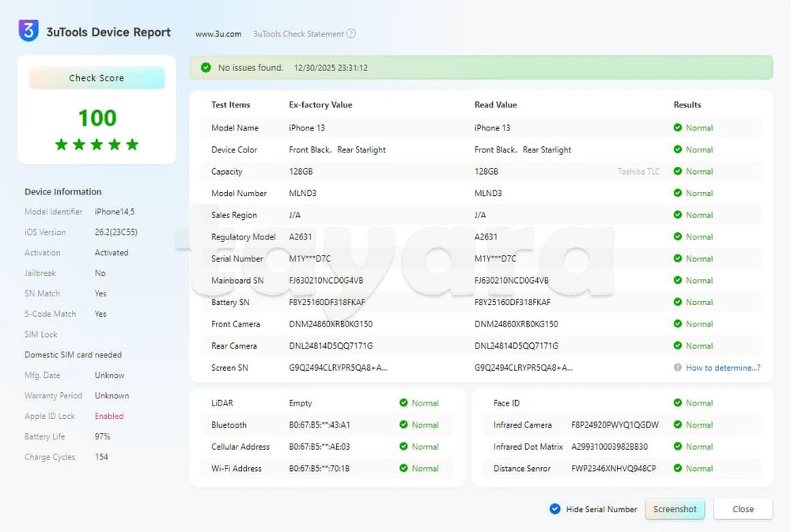Click the Normal check icon for Battery SN

click(x=678, y=302)
